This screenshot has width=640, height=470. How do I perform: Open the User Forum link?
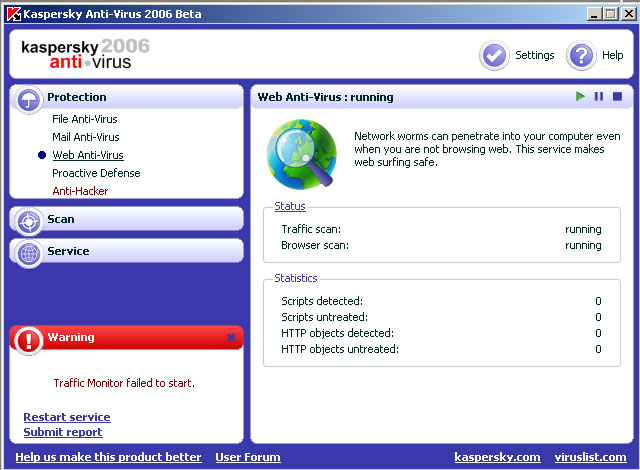pos(248,457)
